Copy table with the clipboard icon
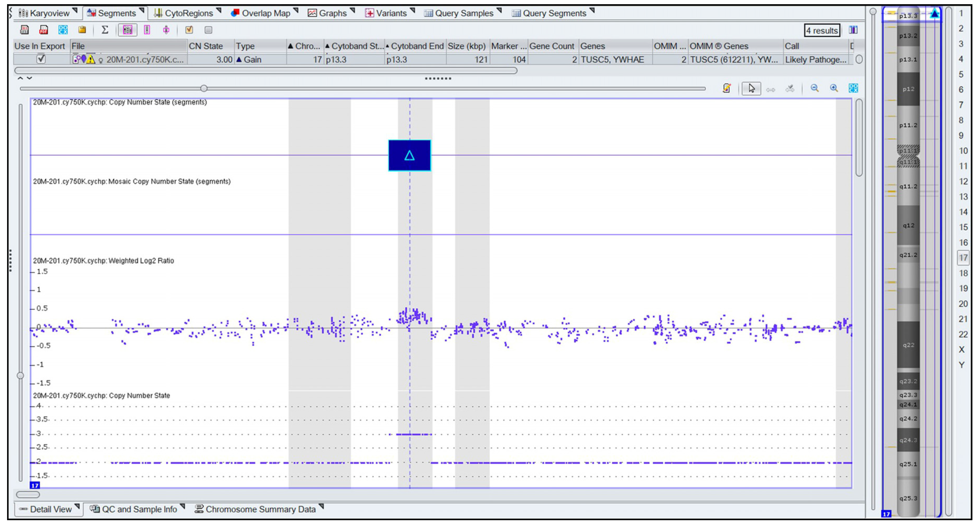 82,30
